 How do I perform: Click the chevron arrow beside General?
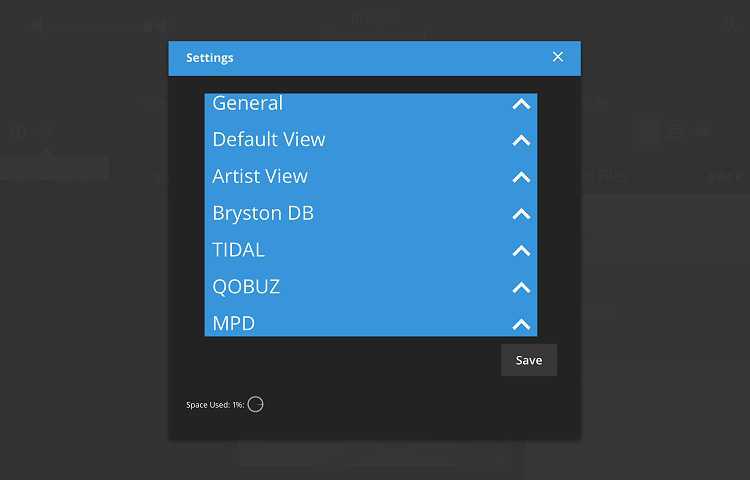[x=520, y=104]
